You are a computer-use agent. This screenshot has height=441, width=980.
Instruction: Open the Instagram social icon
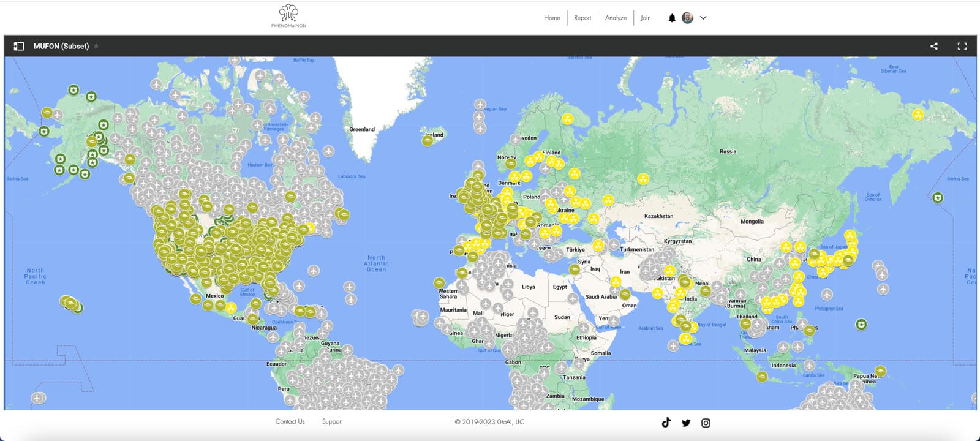click(706, 423)
